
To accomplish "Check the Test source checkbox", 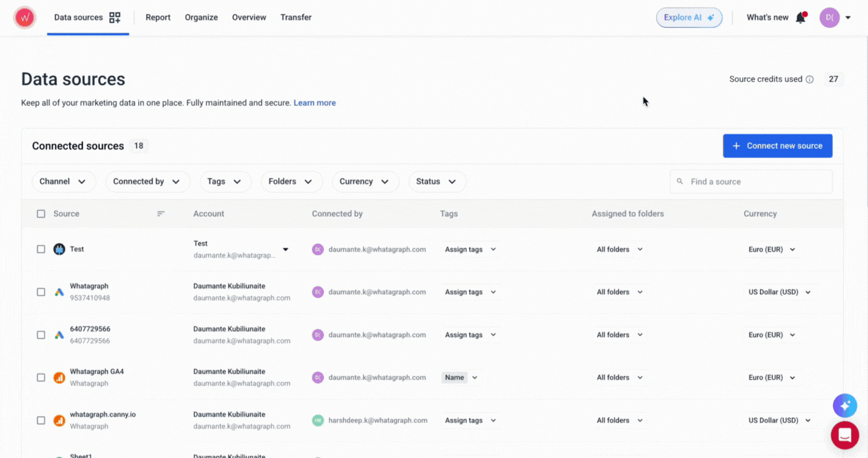I will pos(41,249).
